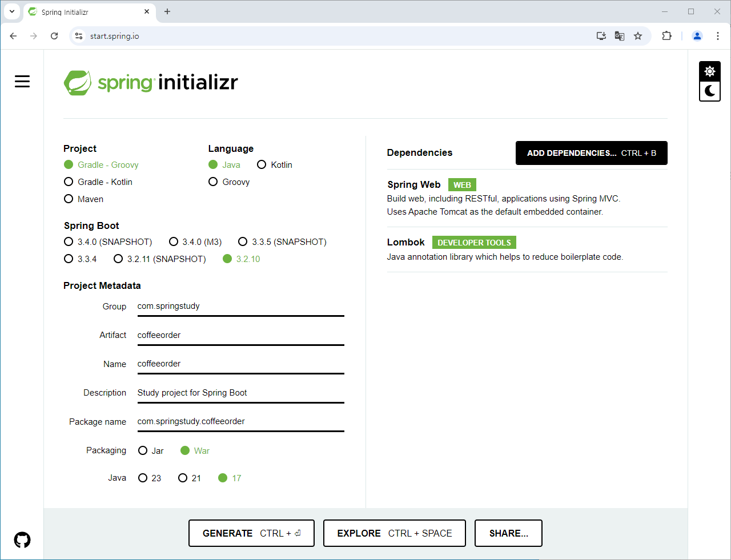Choose Groovy as the language

pos(229,182)
